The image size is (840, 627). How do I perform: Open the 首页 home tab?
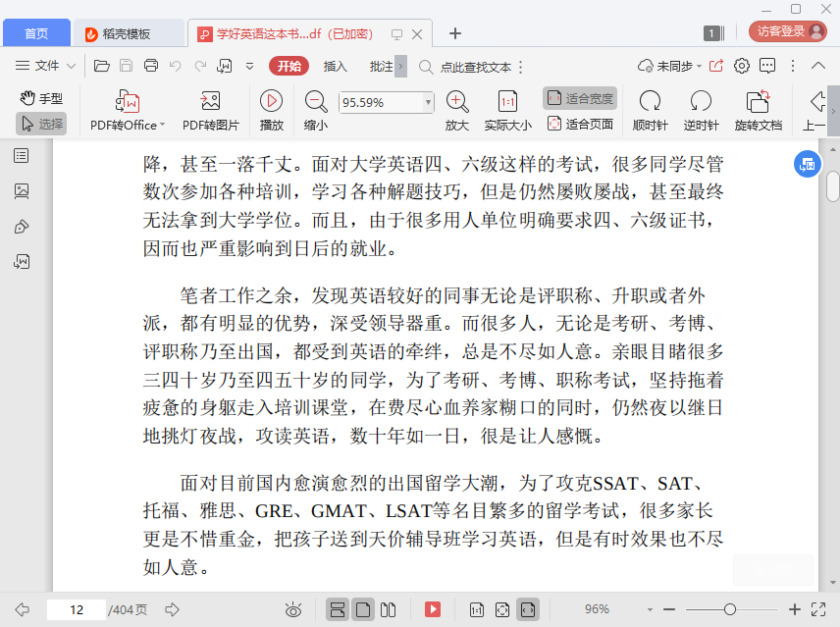(x=36, y=33)
